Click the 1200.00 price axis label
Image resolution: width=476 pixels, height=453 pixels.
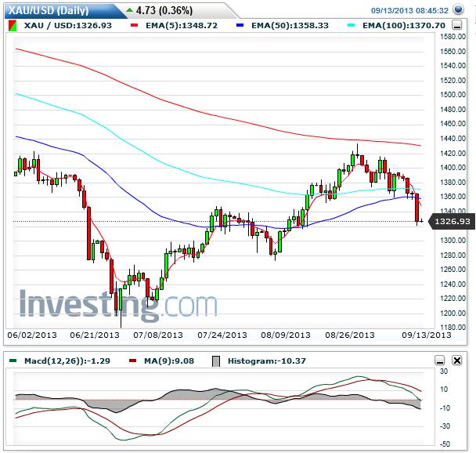pyautogui.click(x=453, y=313)
